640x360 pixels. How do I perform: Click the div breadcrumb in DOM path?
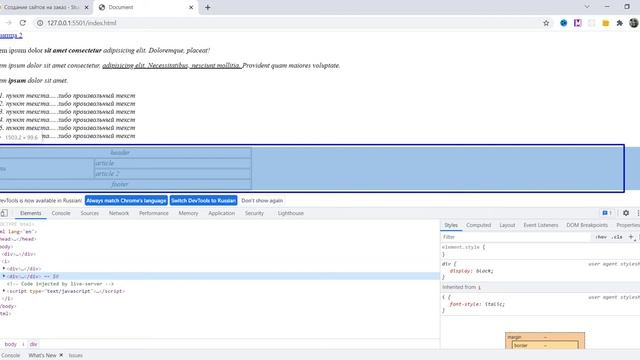(33, 344)
